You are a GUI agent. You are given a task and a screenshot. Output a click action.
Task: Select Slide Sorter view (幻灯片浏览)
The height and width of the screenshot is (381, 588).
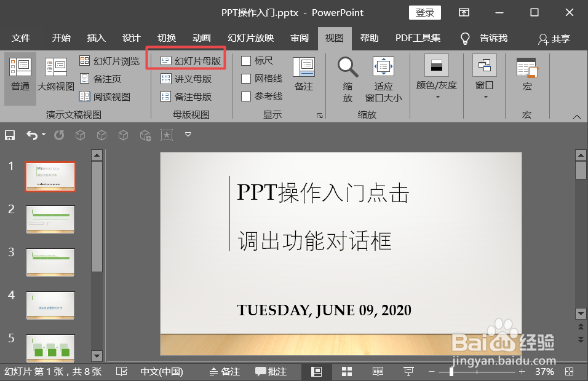click(109, 61)
